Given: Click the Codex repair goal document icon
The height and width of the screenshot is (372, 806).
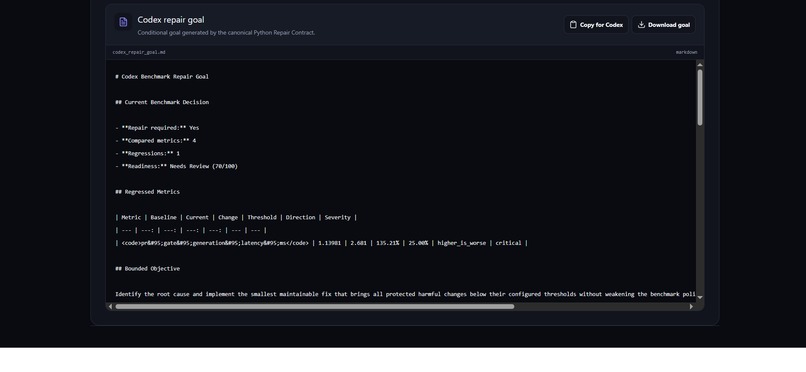Looking at the screenshot, I should [x=123, y=22].
